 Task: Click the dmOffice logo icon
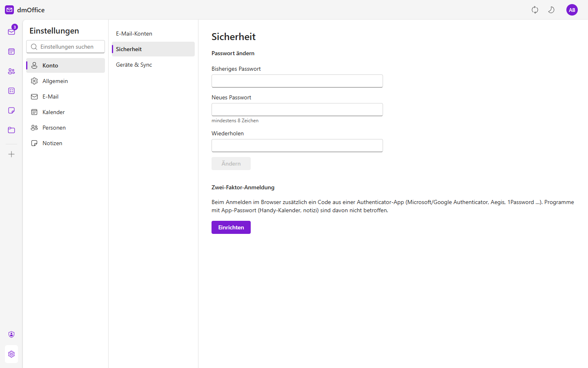[9, 10]
